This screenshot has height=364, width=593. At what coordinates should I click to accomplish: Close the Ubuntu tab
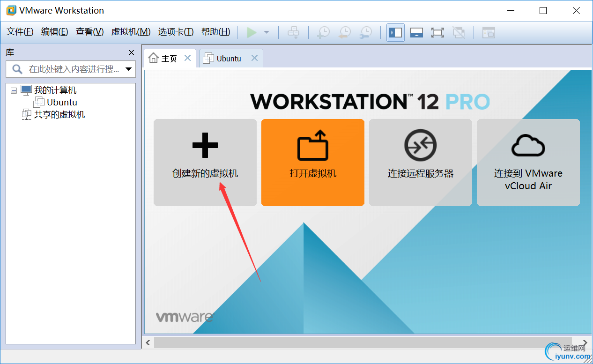254,58
